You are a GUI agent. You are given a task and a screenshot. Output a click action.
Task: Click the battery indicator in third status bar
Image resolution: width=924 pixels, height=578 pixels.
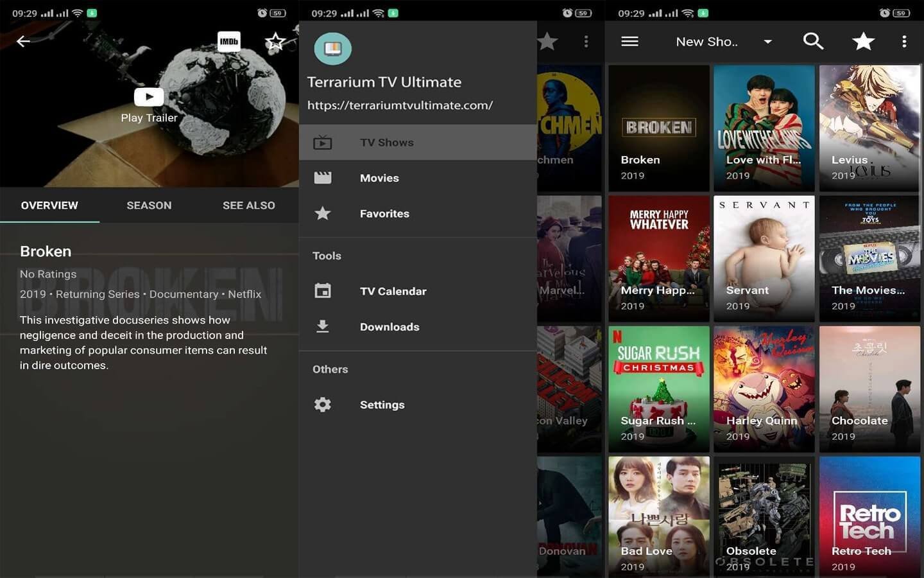pos(902,13)
